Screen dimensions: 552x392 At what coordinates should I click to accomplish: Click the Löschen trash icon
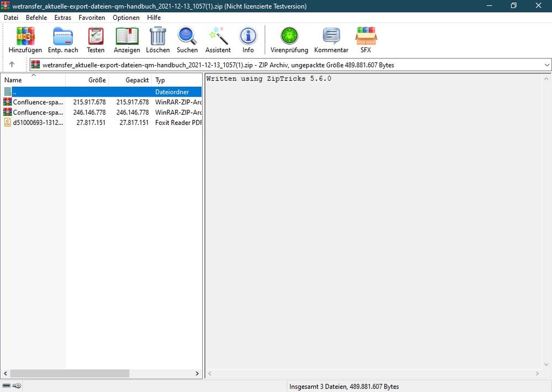(157, 36)
